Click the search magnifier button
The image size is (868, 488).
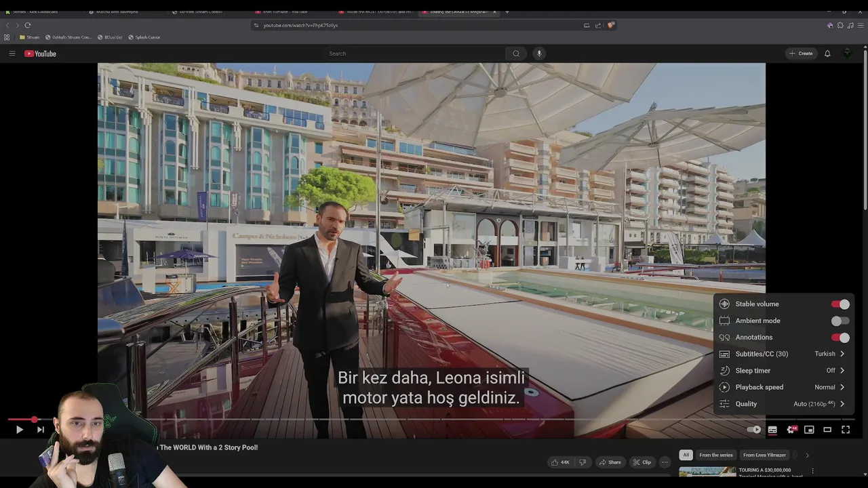coord(516,54)
